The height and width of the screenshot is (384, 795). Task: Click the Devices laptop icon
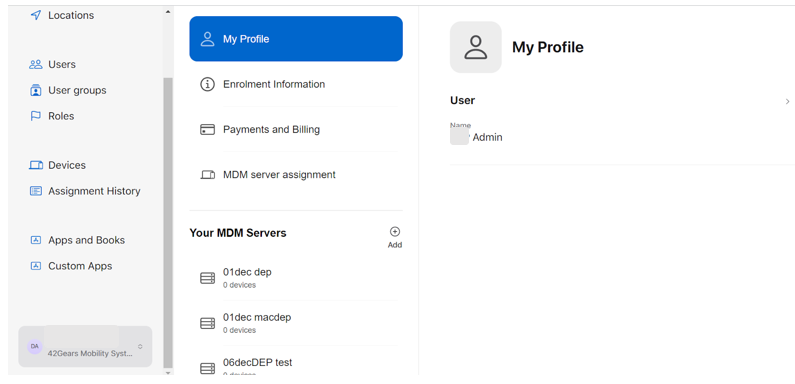tap(35, 165)
